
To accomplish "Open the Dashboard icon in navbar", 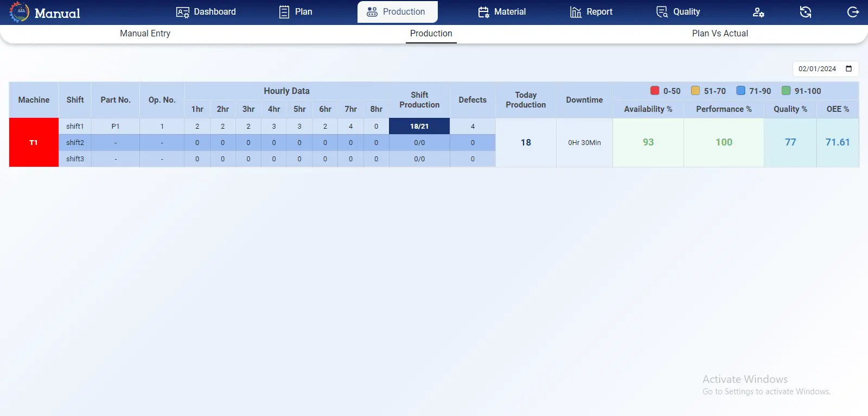I will pos(183,12).
